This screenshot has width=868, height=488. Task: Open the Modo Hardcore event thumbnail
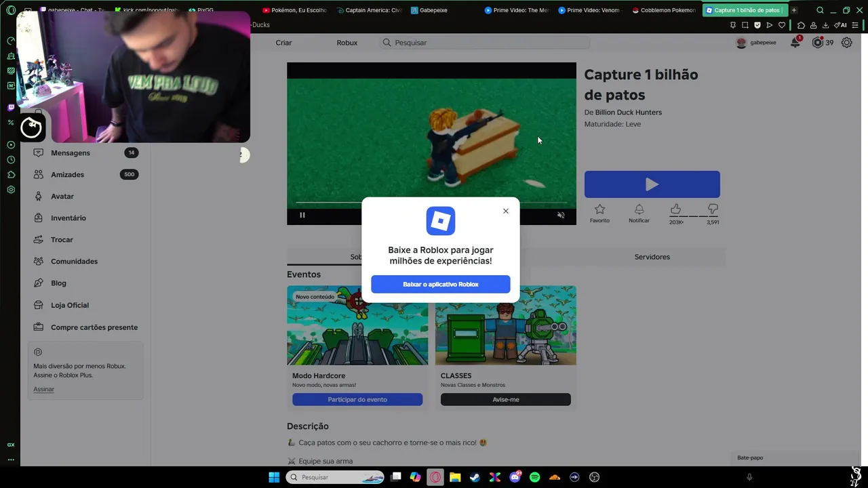click(357, 325)
